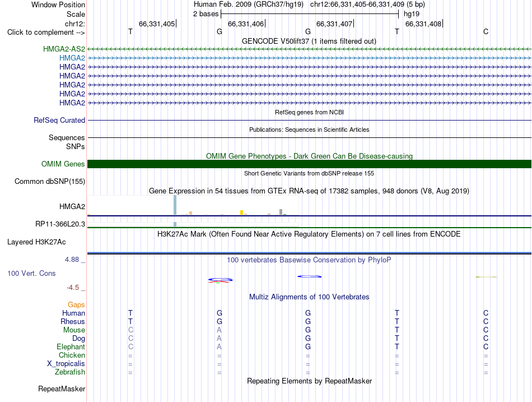
Task: Click the GTEx Gene Expression track title
Action: (309, 191)
